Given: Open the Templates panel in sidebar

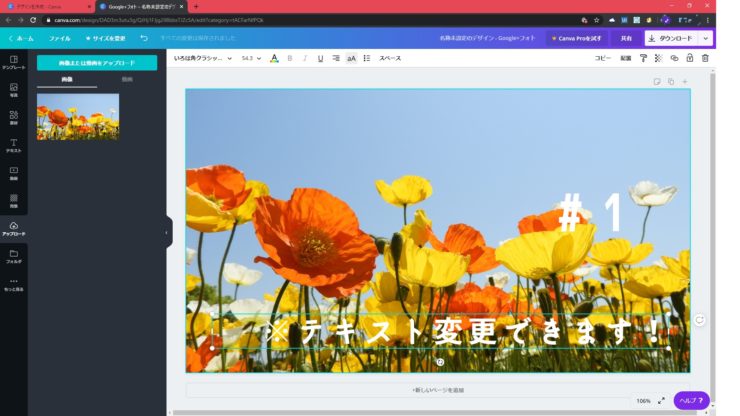Looking at the screenshot, I should tap(14, 62).
